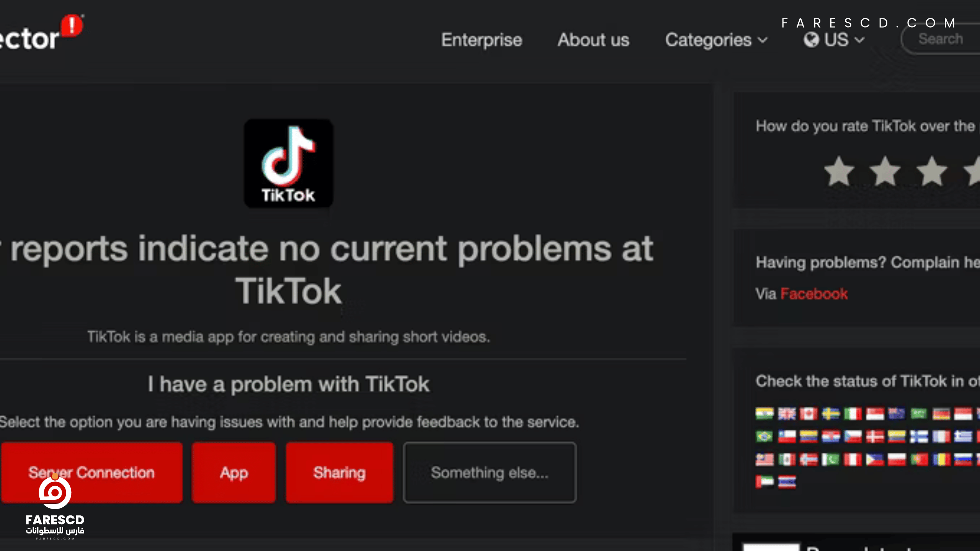This screenshot has height=551, width=980.
Task: Select the Norway flag
Action: pyautogui.click(x=808, y=459)
